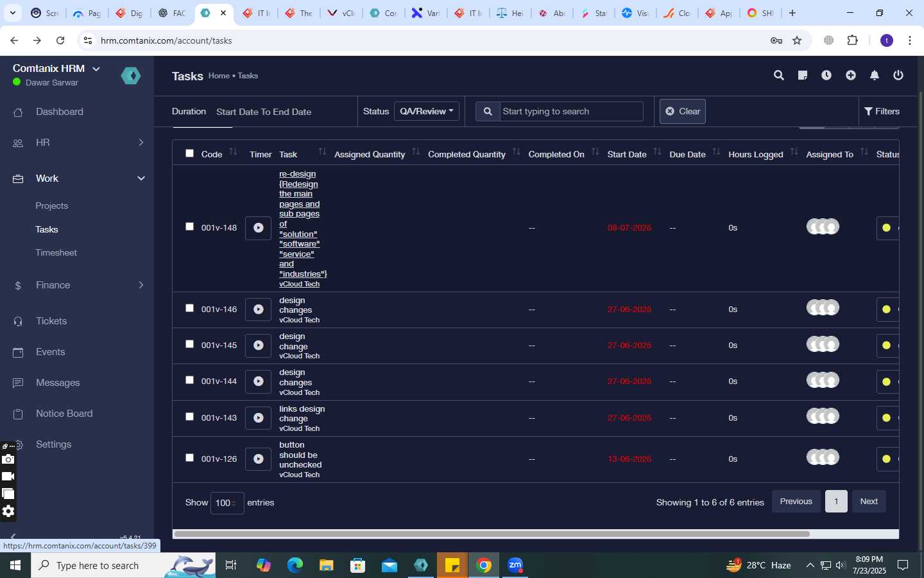Open the QA/Review status dropdown
The image size is (924, 578).
coord(427,111)
